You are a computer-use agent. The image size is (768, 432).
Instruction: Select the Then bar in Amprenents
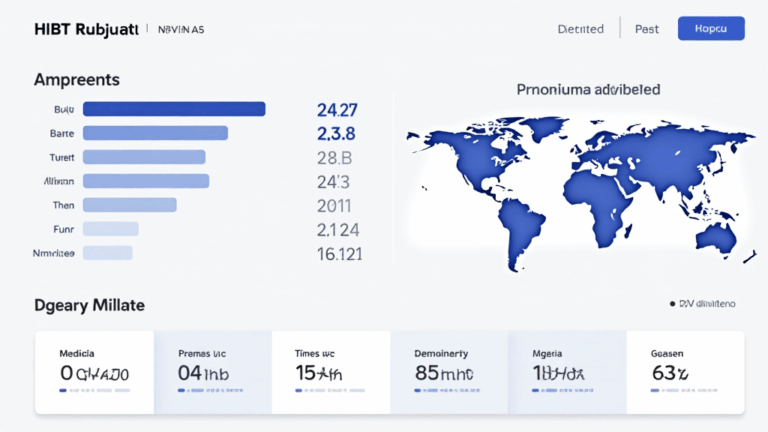(x=129, y=205)
